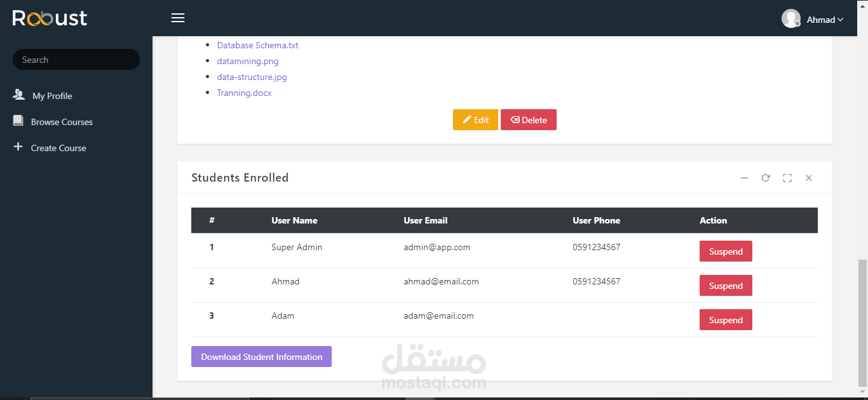Click the red Delete button

point(529,120)
